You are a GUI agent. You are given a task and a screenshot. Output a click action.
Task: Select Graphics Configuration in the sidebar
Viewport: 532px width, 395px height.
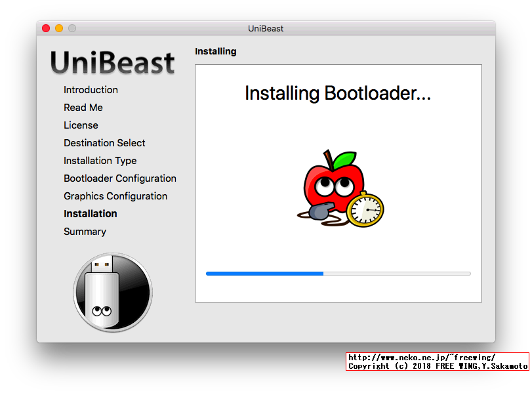(115, 196)
